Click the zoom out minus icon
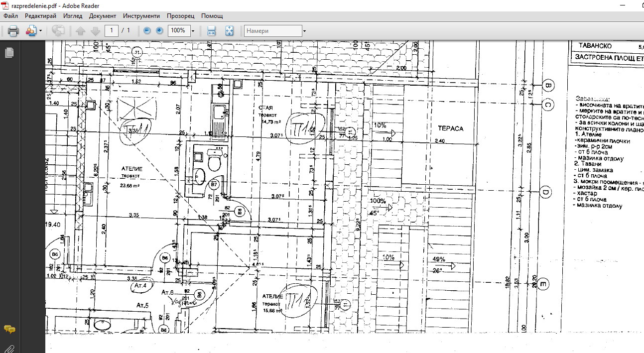The image size is (644, 353). click(147, 31)
